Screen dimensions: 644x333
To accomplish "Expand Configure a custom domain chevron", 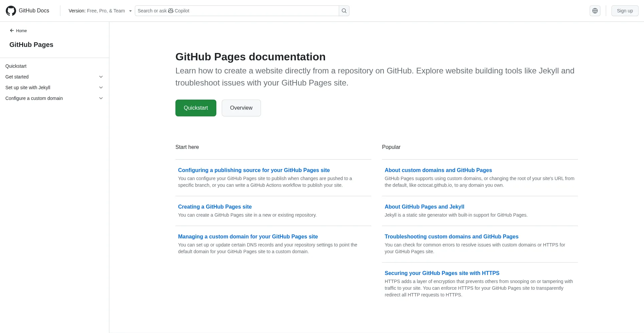I will click(101, 98).
